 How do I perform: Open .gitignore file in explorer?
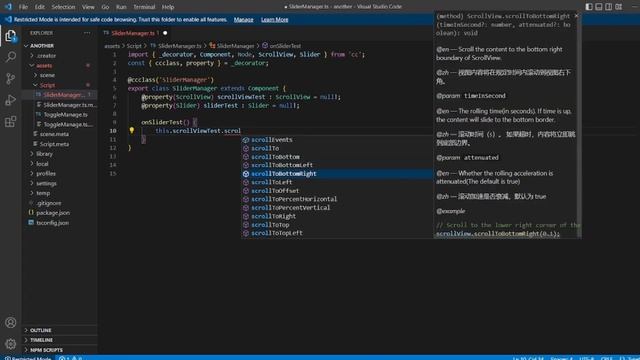pos(60,203)
